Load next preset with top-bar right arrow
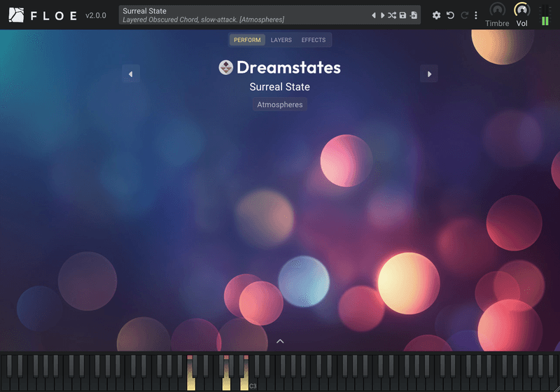The image size is (560, 392). click(x=382, y=15)
